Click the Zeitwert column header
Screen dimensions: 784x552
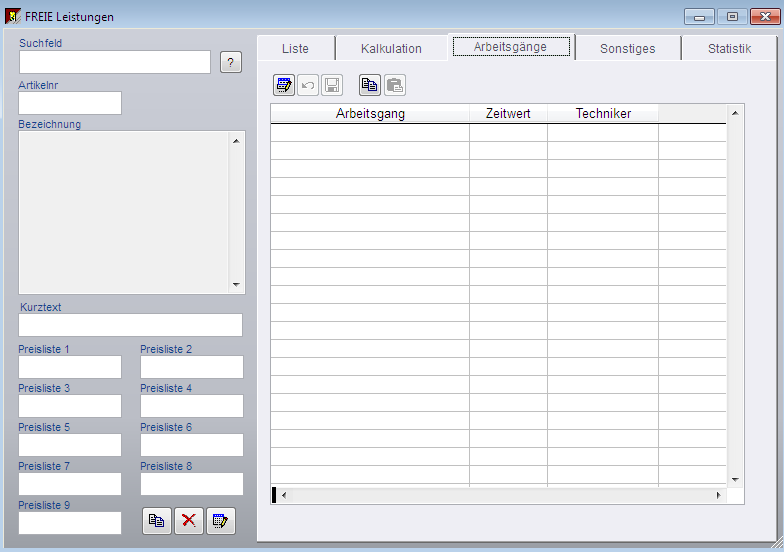(508, 114)
